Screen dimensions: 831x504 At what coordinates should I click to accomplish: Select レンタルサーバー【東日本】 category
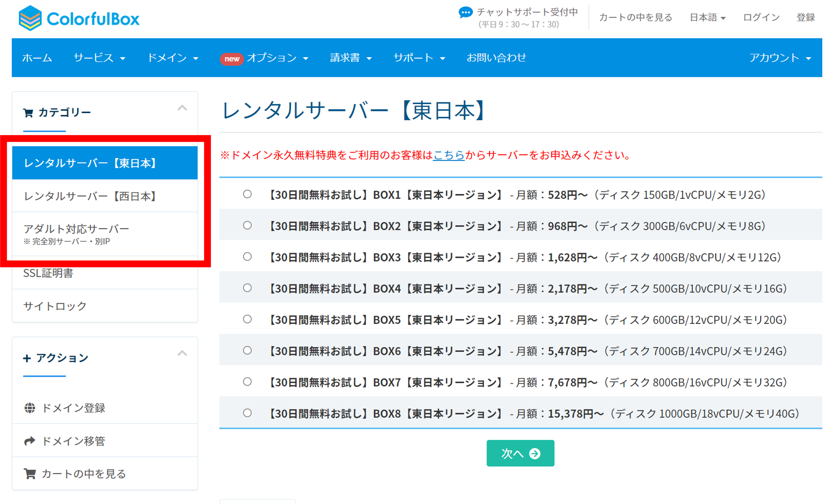pos(105,163)
